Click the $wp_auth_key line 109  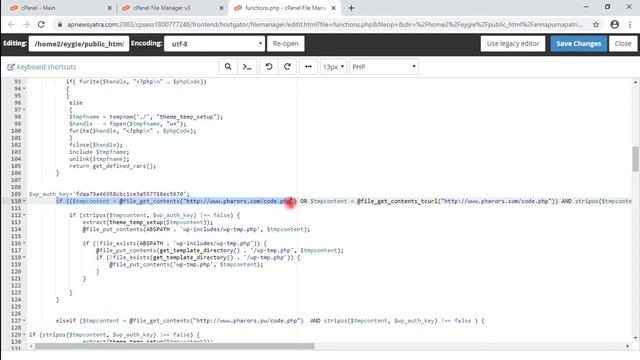coord(109,194)
